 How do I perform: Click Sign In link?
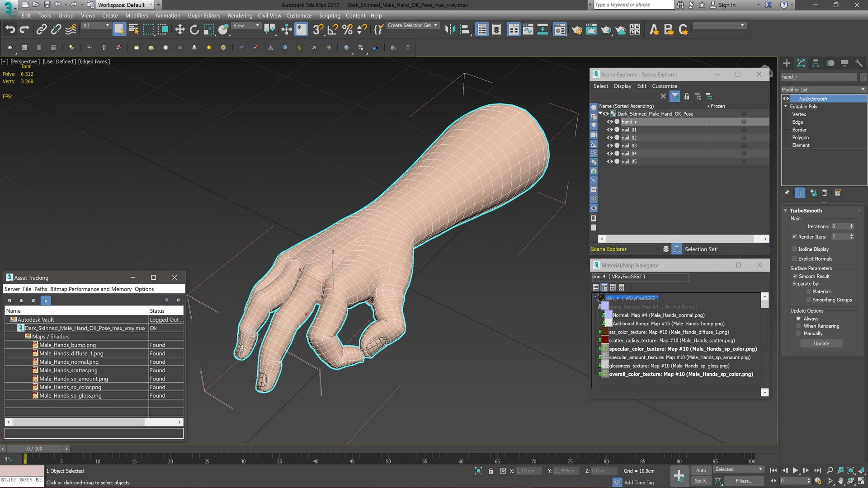727,5
